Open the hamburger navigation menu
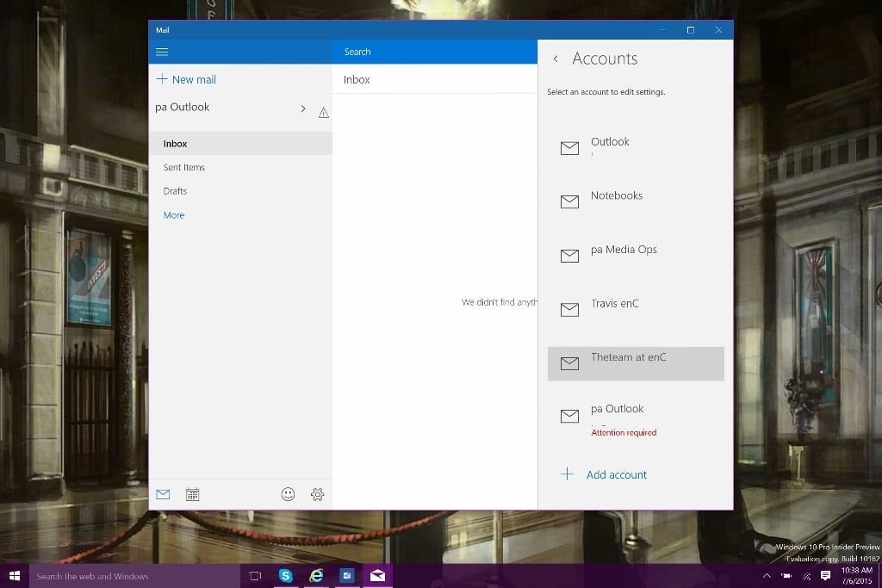882x588 pixels. pyautogui.click(x=162, y=52)
